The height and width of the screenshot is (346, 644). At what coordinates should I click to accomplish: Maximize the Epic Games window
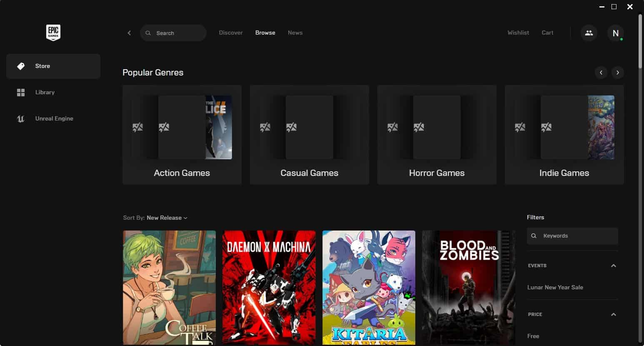click(614, 7)
